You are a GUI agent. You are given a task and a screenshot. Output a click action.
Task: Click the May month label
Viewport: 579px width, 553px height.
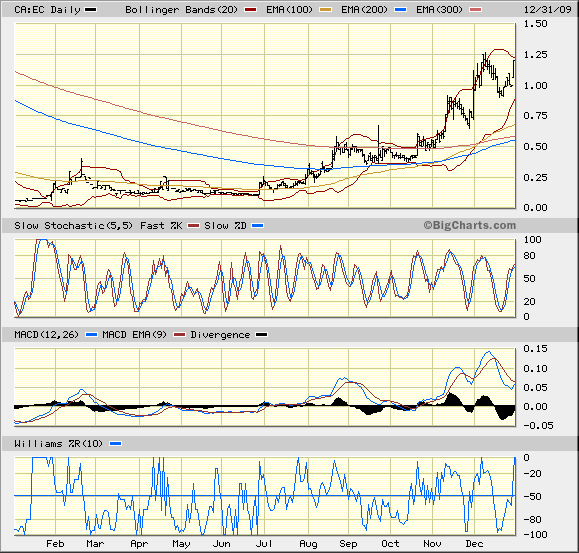click(181, 544)
